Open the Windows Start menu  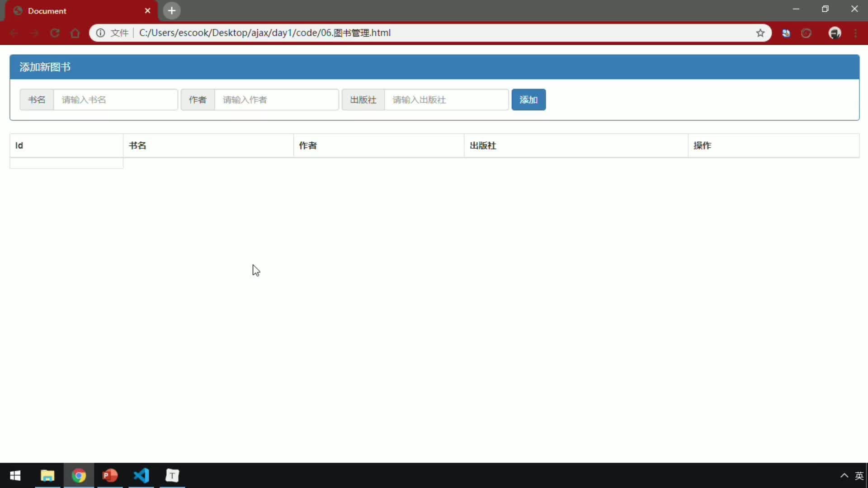pyautogui.click(x=15, y=476)
